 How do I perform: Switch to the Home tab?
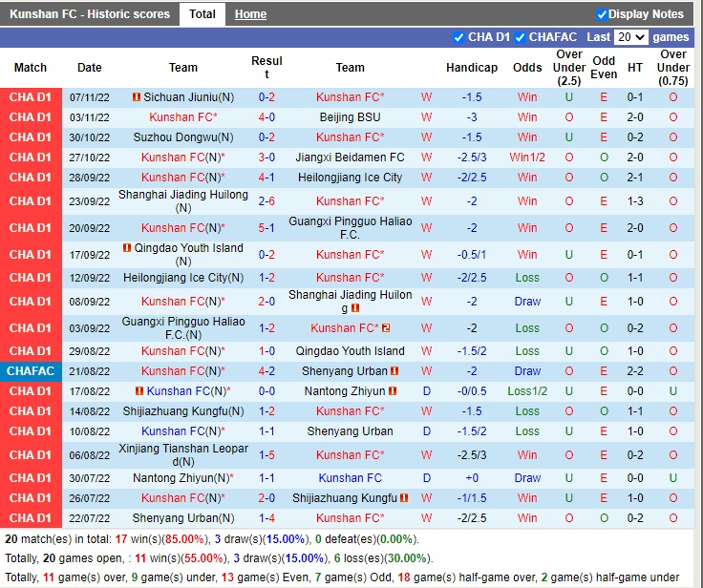click(x=250, y=14)
